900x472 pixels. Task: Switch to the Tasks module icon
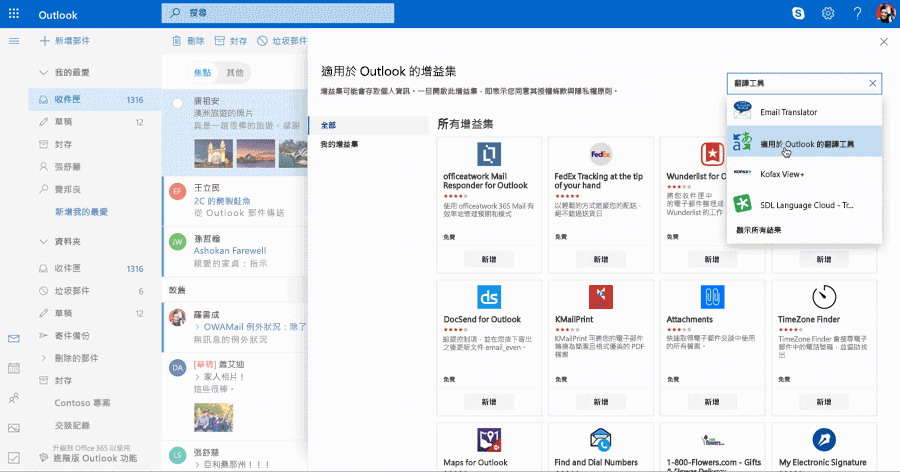point(14,458)
